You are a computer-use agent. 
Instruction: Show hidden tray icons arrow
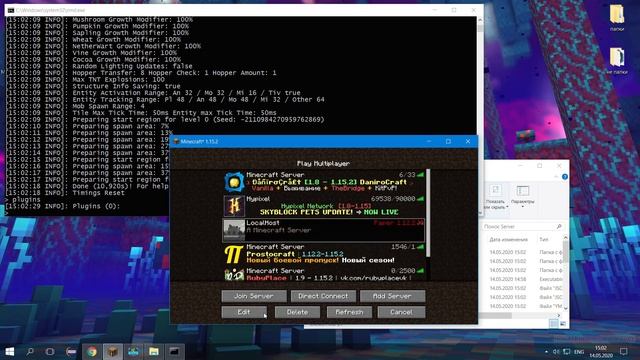click(546, 351)
